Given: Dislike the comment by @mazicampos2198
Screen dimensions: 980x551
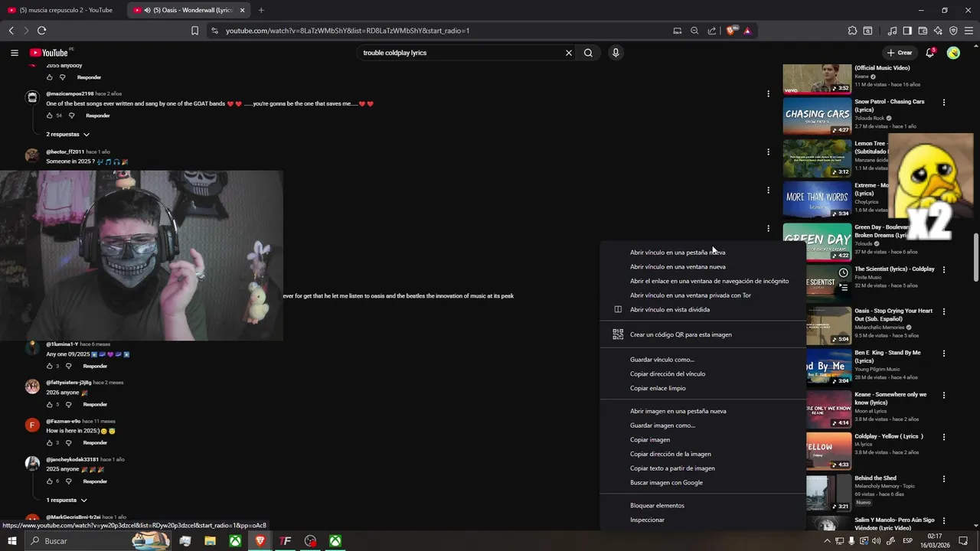Looking at the screenshot, I should (71, 116).
